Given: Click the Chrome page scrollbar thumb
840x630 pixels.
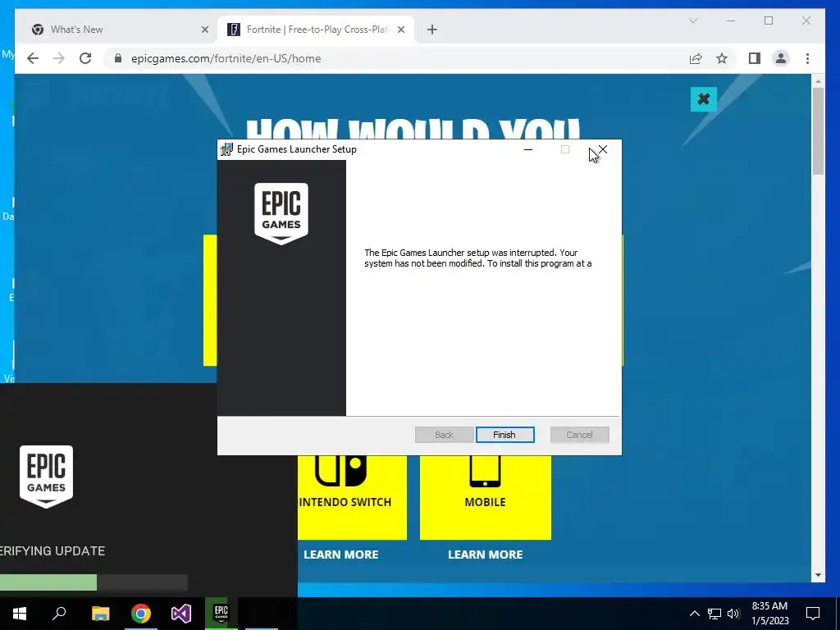Looking at the screenshot, I should pos(818,131).
